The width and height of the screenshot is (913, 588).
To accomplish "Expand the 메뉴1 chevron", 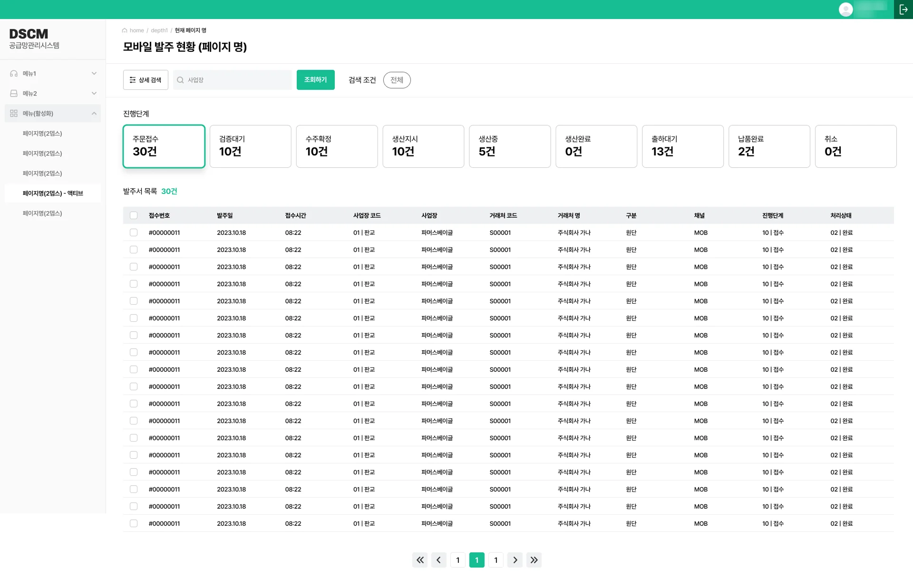I will pyautogui.click(x=94, y=74).
